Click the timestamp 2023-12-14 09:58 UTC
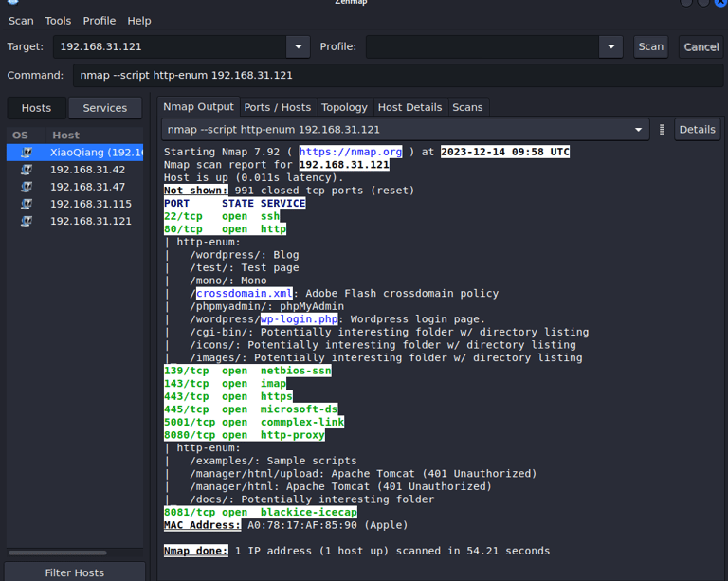 click(505, 152)
